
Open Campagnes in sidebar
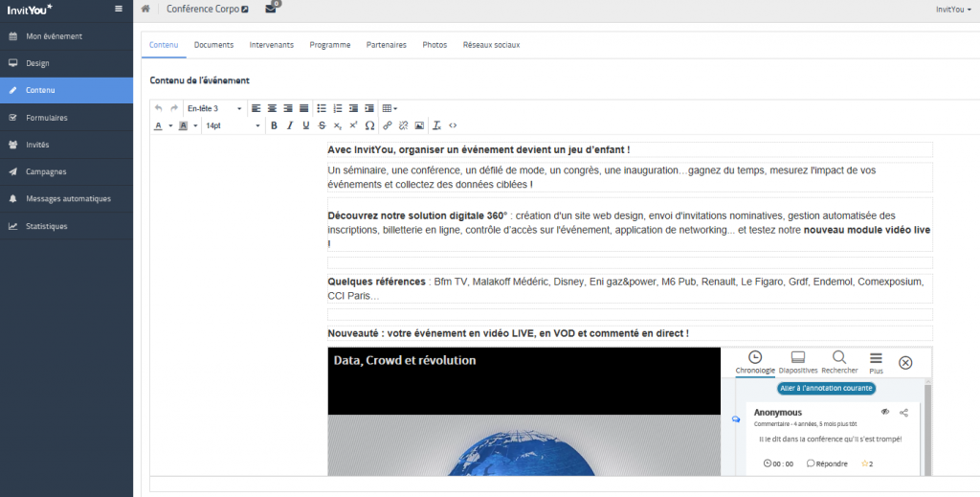pyautogui.click(x=66, y=171)
